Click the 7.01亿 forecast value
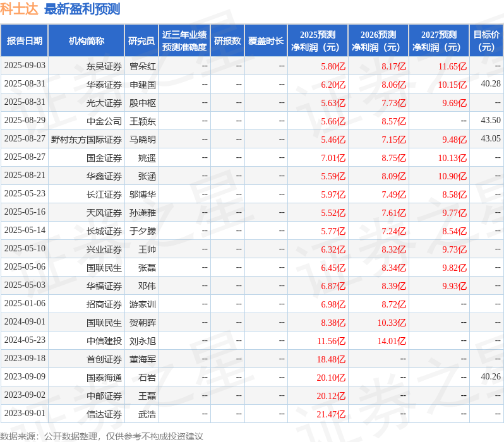Viewport: 504px width, 442px height. point(333,158)
